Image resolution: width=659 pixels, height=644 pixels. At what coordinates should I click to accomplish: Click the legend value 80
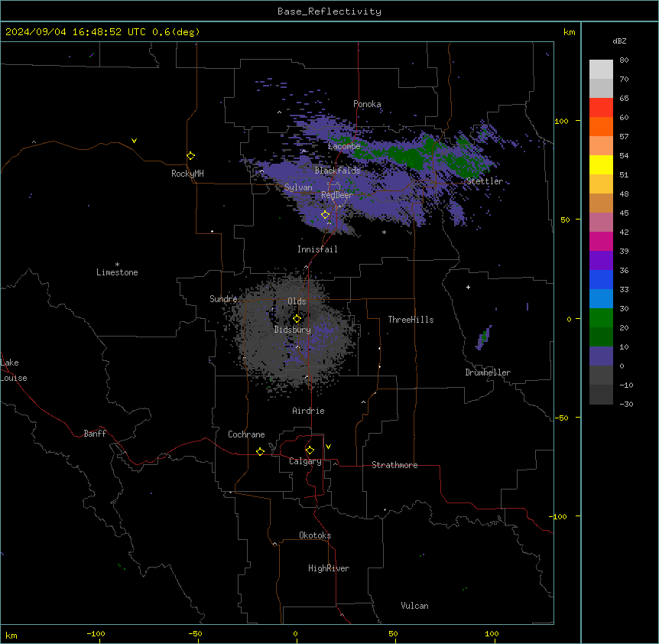pos(624,60)
